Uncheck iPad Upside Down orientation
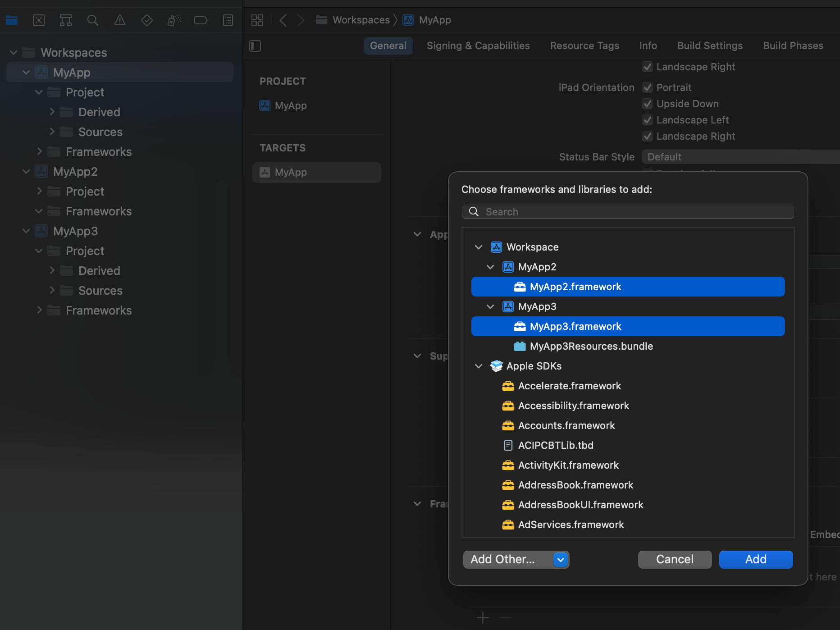The width and height of the screenshot is (840, 630). (x=648, y=104)
